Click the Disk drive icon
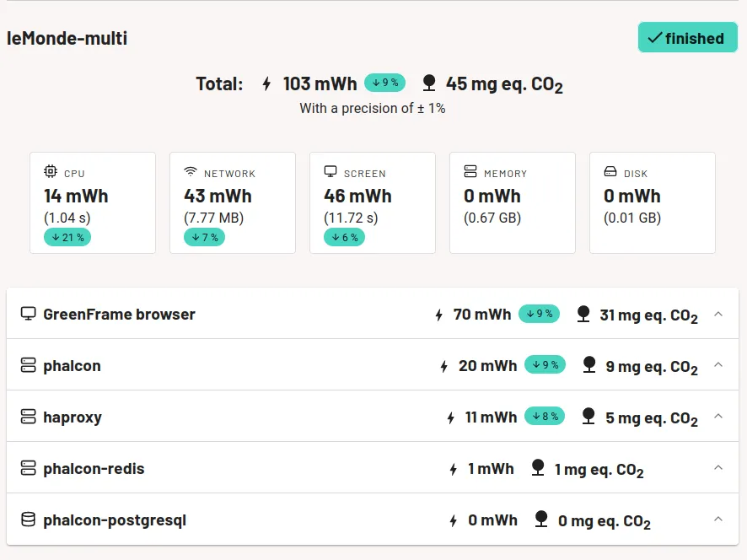Screen dimensions: 747x560 click(610, 172)
